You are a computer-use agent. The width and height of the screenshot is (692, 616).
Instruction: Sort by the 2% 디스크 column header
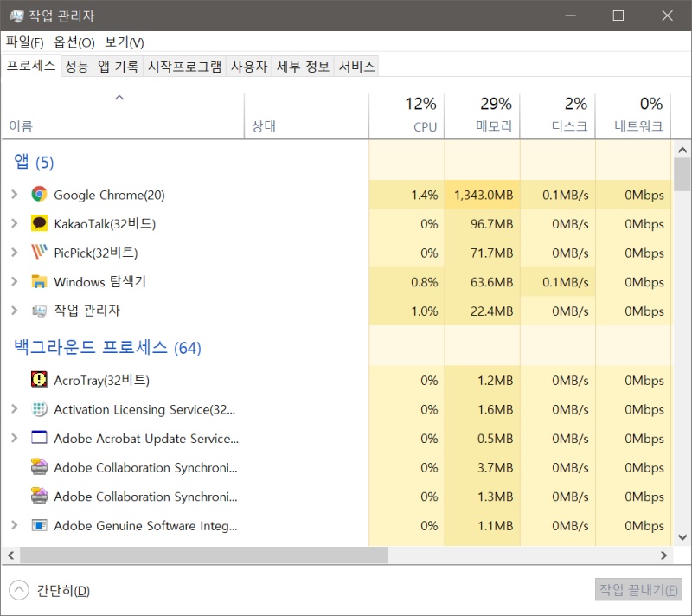tap(557, 116)
